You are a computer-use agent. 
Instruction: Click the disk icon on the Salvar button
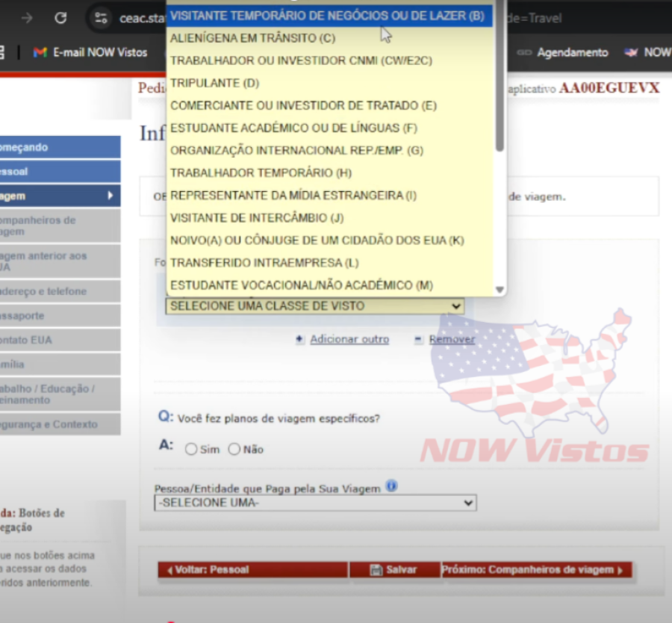[375, 569]
